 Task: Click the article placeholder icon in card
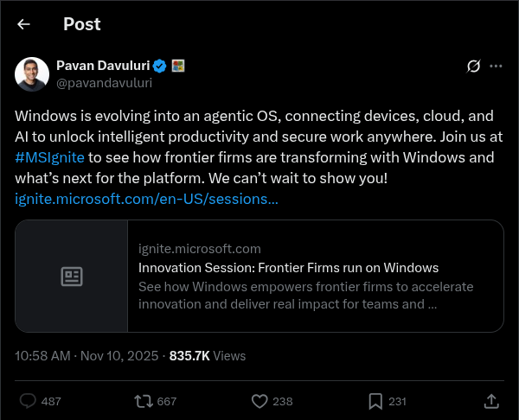click(72, 277)
